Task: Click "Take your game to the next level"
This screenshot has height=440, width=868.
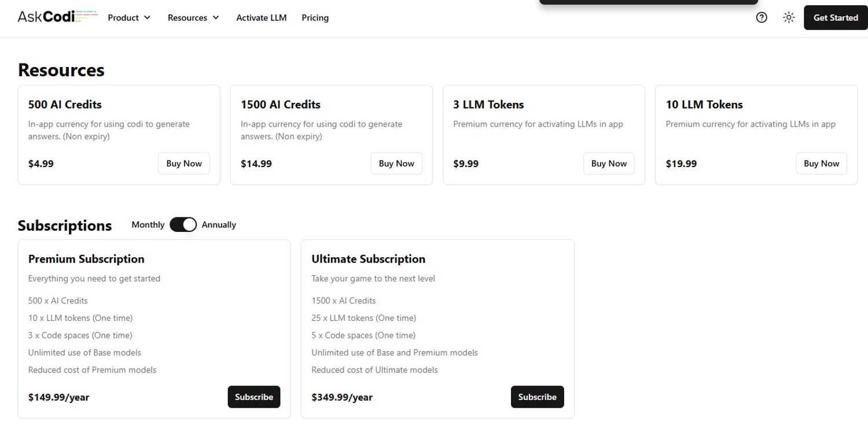Action: coord(373,279)
